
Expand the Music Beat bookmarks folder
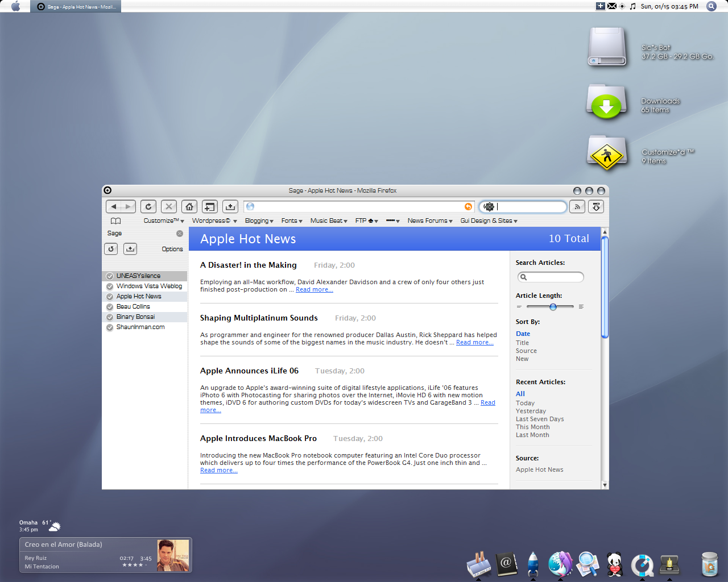pos(329,221)
